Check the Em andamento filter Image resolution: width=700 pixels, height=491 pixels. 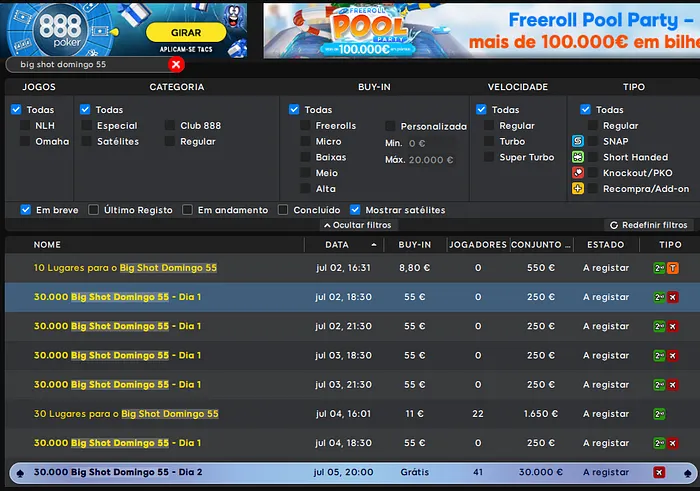pos(188,210)
